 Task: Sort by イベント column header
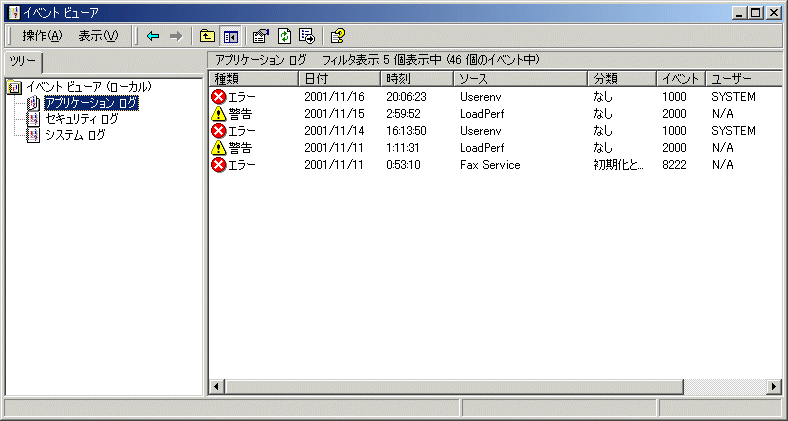click(681, 79)
